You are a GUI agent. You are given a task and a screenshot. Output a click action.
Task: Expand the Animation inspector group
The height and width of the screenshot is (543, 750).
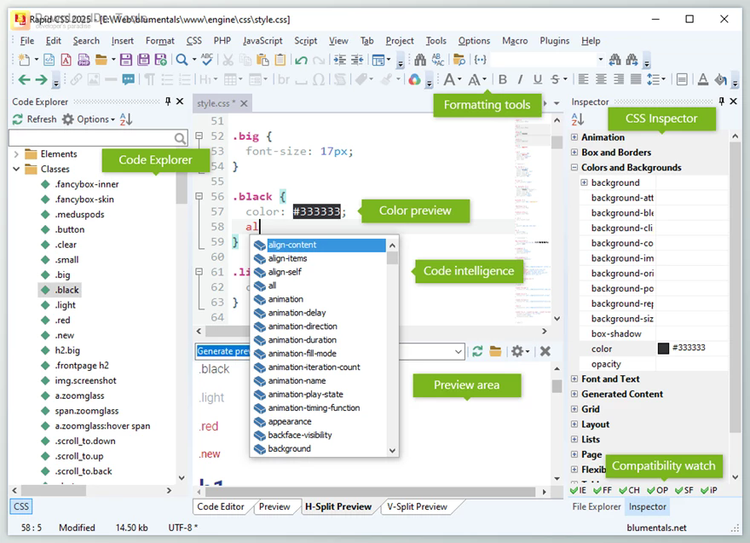(x=574, y=137)
